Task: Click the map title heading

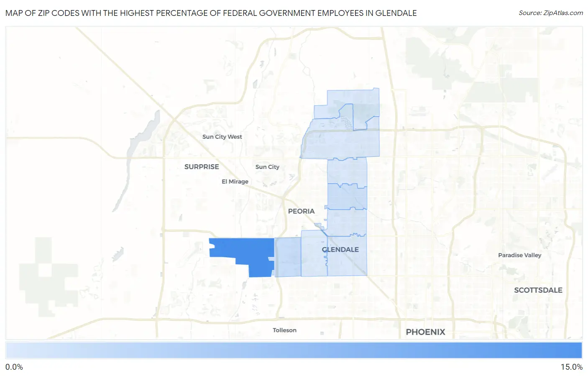Action: (211, 13)
